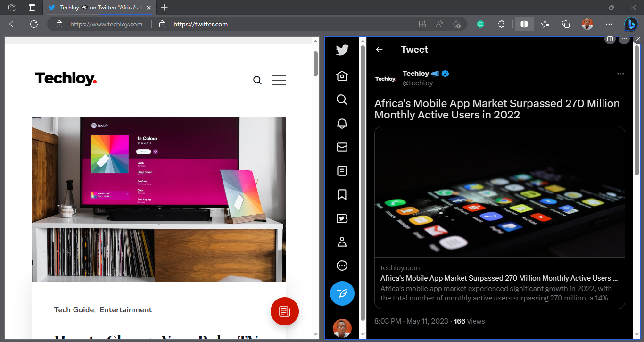This screenshot has height=342, width=644.
Task: Open Twitter Home from sidebar
Action: [x=342, y=76]
